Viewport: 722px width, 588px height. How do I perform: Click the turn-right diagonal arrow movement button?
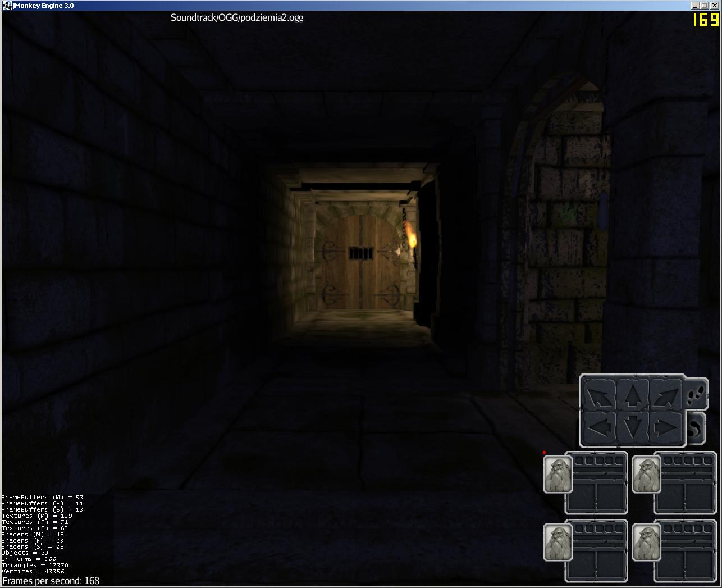coord(666,395)
